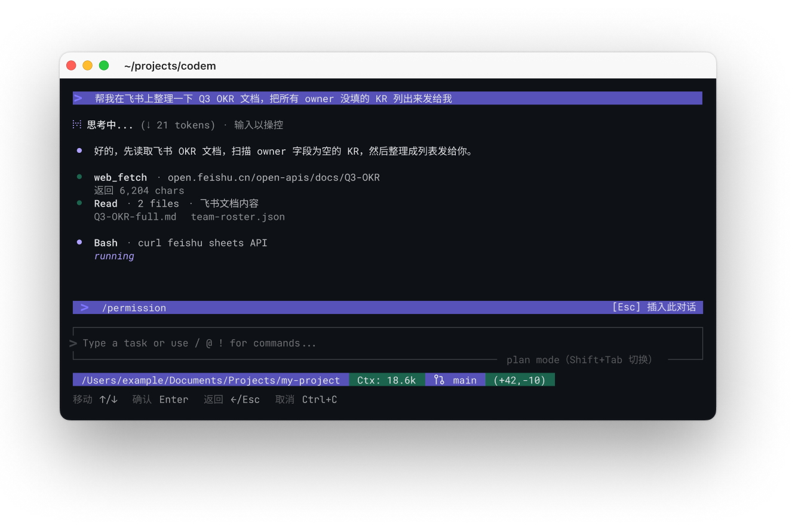Viewport: 798px width, 532px height.
Task: Click the 2 files label in Read row
Action: [x=158, y=204]
